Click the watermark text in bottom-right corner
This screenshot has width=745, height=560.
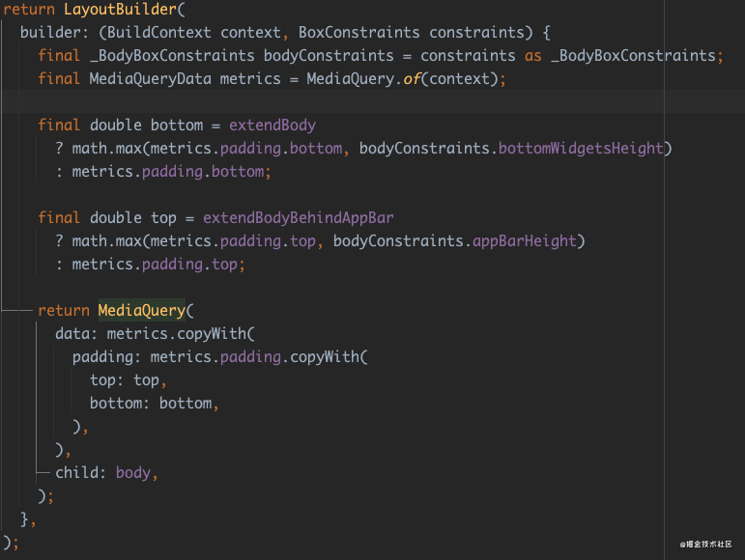(704, 546)
